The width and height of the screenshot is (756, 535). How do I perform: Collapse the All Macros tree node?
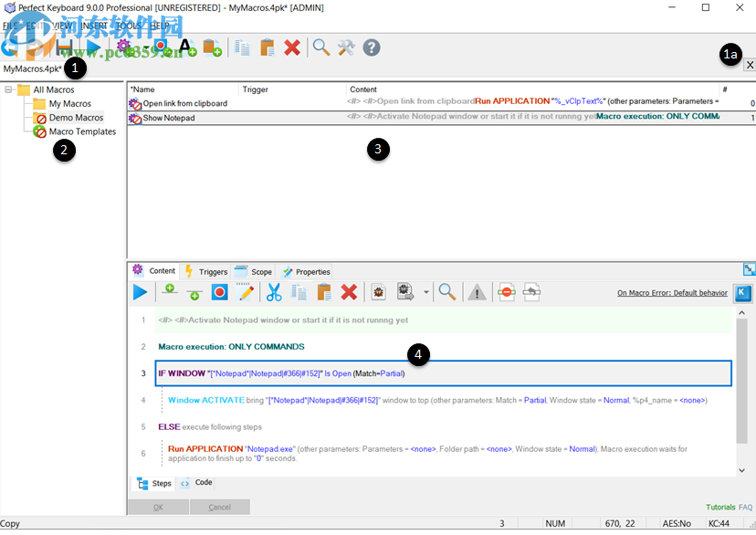tap(8, 89)
